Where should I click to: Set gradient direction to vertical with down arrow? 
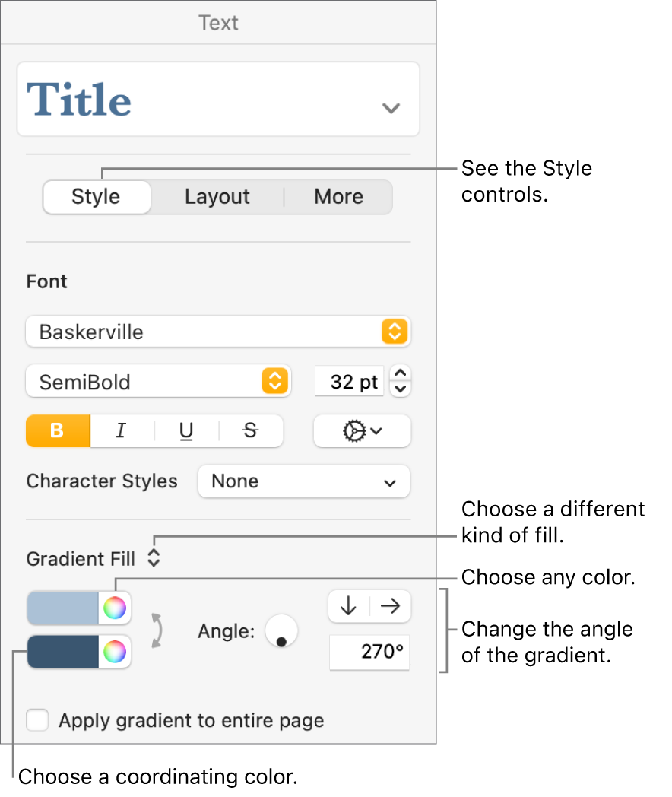[x=349, y=606]
